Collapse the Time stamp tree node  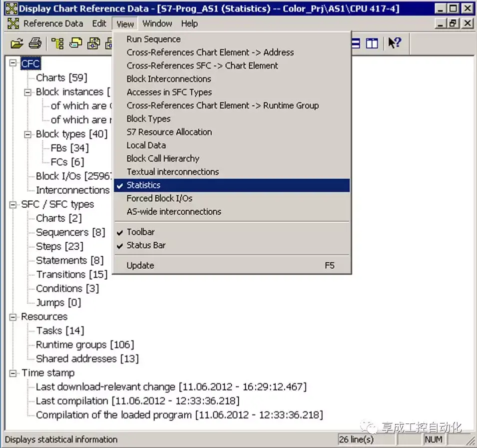click(13, 373)
